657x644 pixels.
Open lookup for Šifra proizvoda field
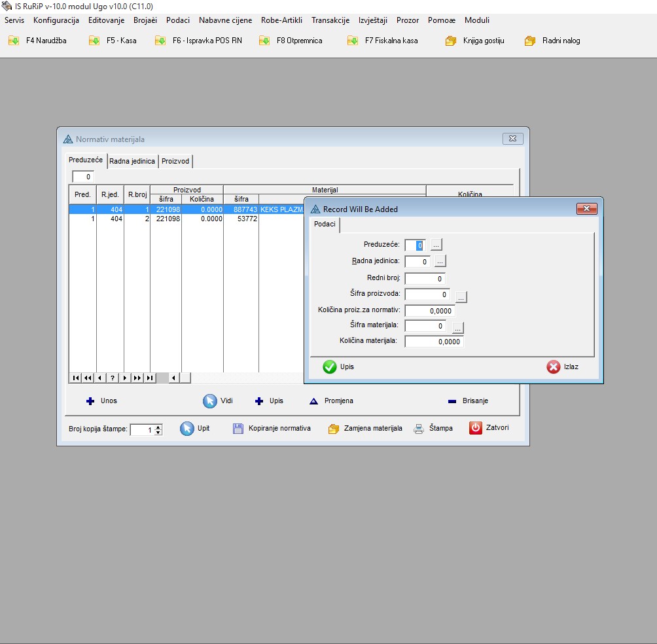click(x=461, y=297)
